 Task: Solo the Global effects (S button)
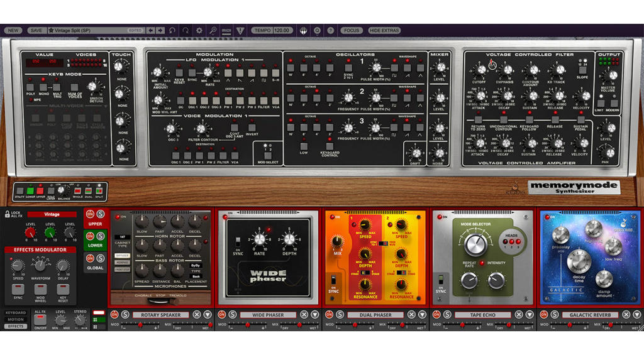(x=100, y=258)
